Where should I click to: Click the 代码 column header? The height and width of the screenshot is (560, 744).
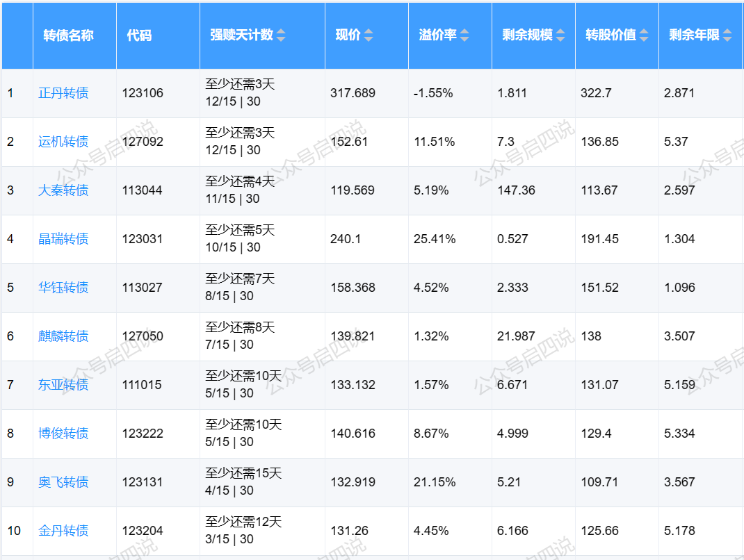139,35
